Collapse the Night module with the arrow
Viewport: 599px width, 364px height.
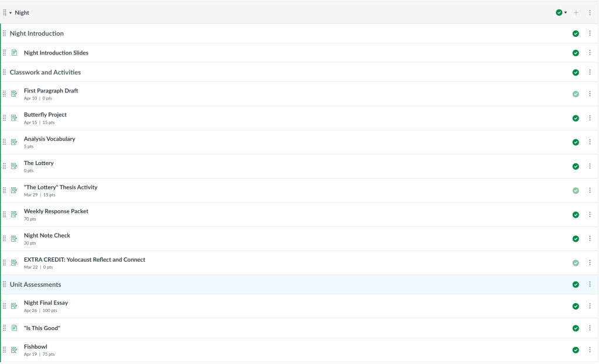(11, 12)
